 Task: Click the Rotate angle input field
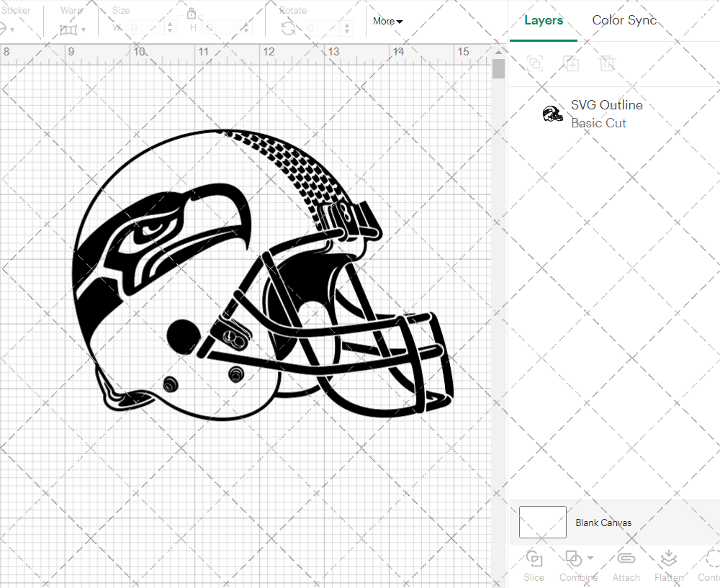[322, 28]
